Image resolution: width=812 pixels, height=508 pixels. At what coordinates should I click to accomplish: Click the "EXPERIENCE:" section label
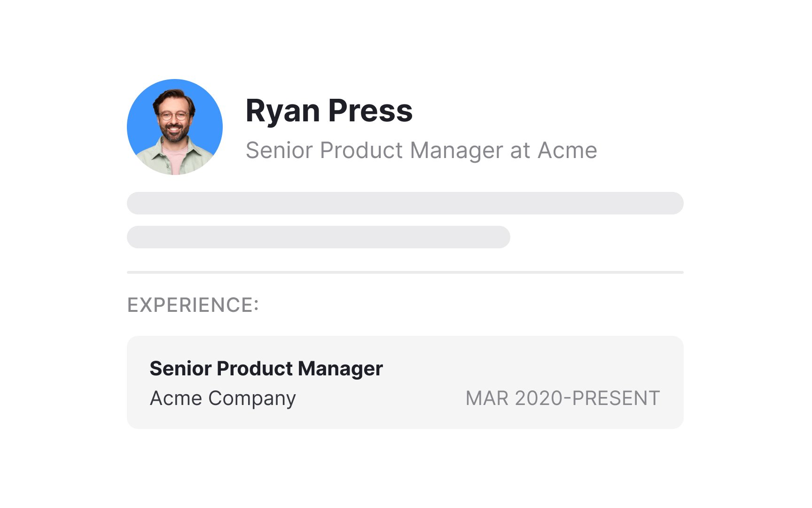pyautogui.click(x=193, y=305)
